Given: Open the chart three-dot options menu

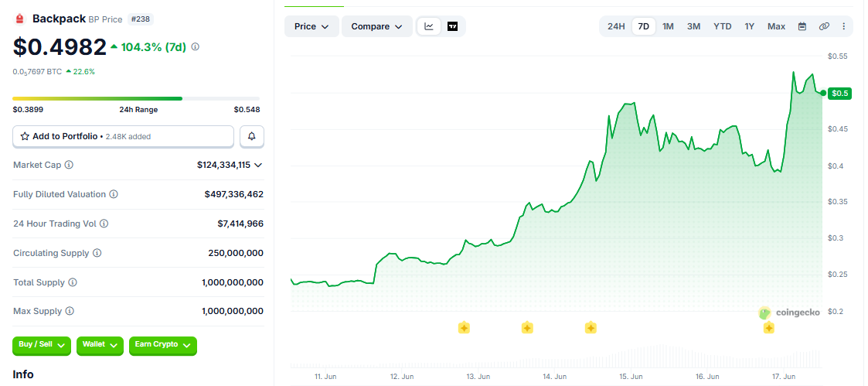Looking at the screenshot, I should tap(843, 26).
